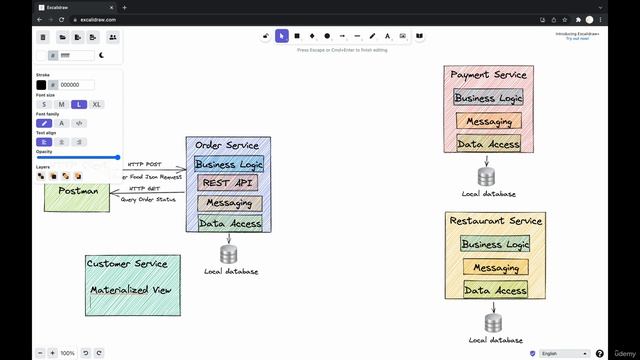Viewport: 640px width, 360px height.
Task: Open the browser three-dot menu
Action: [x=600, y=20]
